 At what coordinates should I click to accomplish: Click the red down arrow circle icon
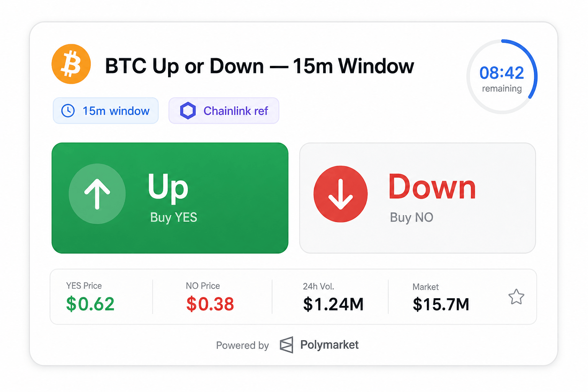[x=340, y=194]
